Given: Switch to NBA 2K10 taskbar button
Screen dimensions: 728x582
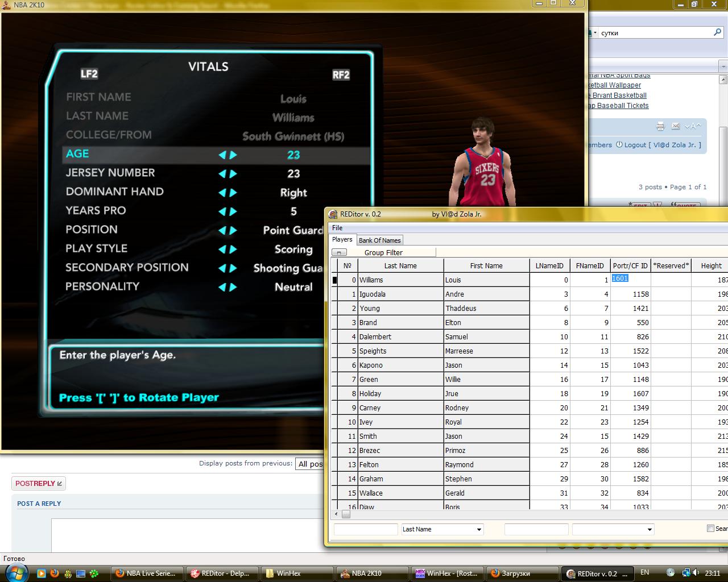Looking at the screenshot, I should coord(371,573).
